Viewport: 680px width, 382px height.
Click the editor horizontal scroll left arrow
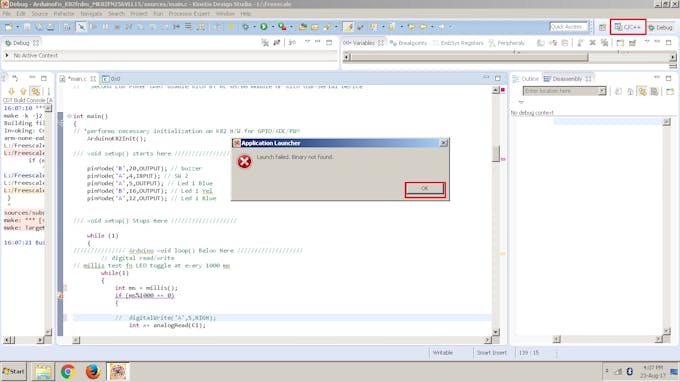(76, 340)
